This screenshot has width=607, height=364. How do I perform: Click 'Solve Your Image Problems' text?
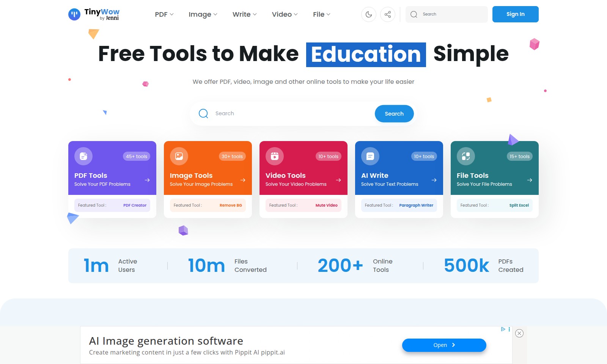[201, 184]
